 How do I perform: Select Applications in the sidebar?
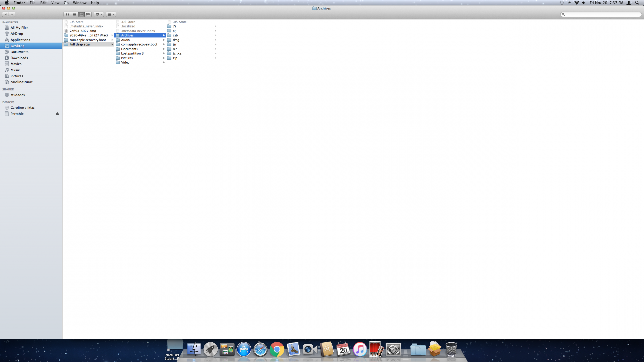pyautogui.click(x=20, y=40)
